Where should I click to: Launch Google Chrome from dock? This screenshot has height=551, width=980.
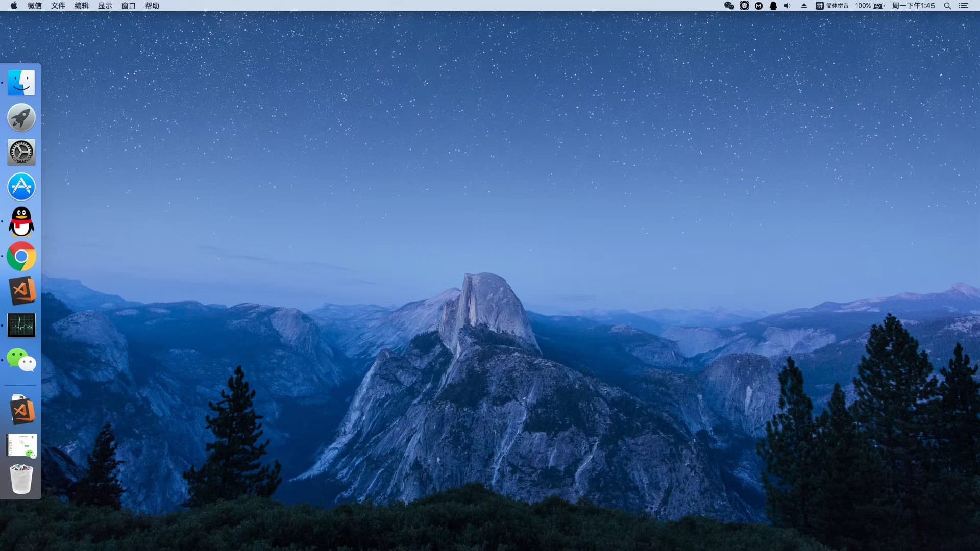(x=21, y=256)
